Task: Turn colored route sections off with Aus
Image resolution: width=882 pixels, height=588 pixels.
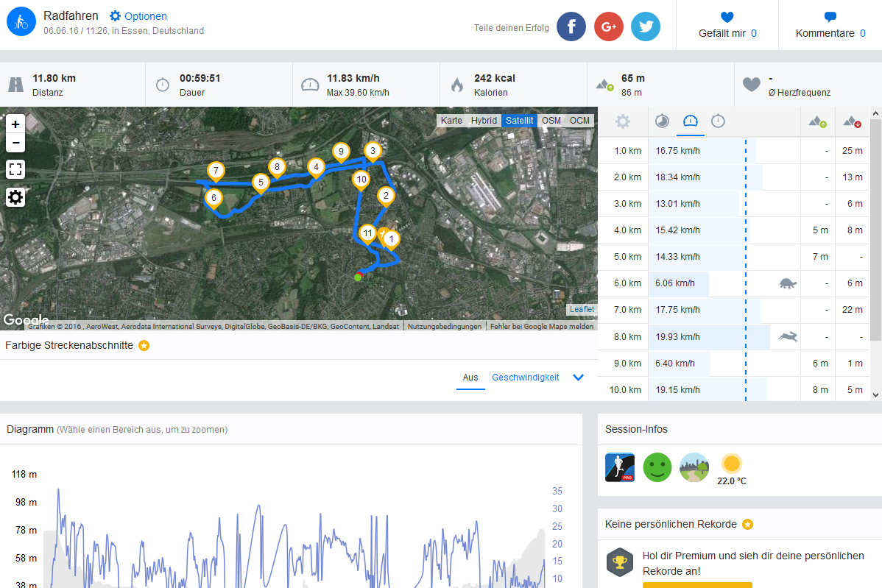Action: tap(470, 378)
